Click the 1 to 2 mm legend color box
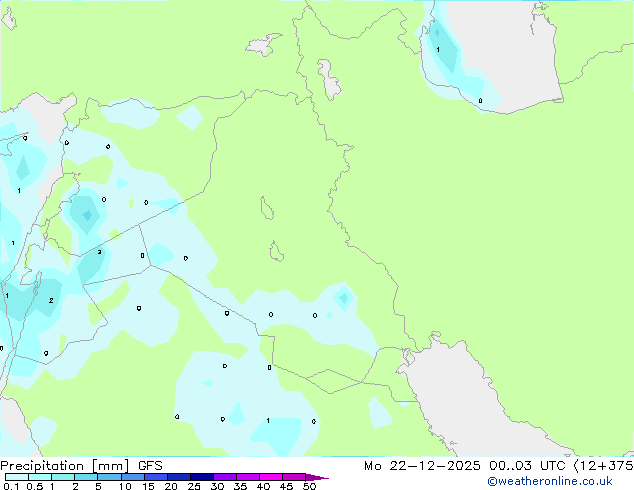This screenshot has height=490, width=634. coord(63,477)
